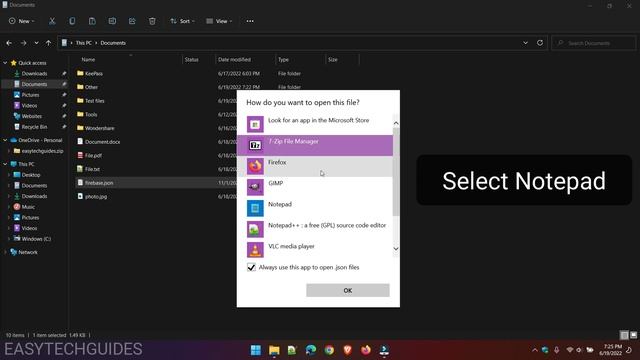
Task: Click OK in the open-with dialog
Action: pos(348,290)
